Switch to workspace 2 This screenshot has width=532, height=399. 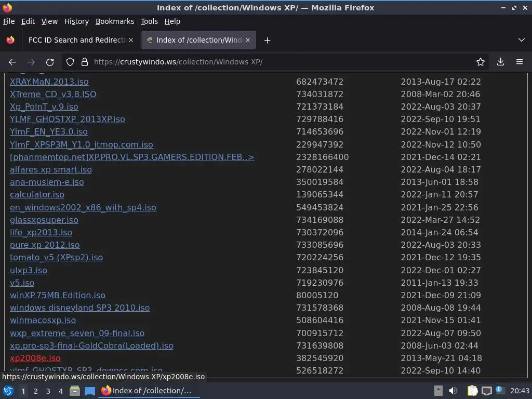click(x=36, y=392)
